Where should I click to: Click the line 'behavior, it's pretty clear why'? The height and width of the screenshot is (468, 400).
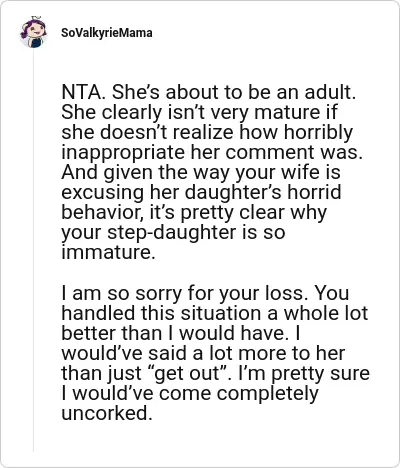(194, 212)
